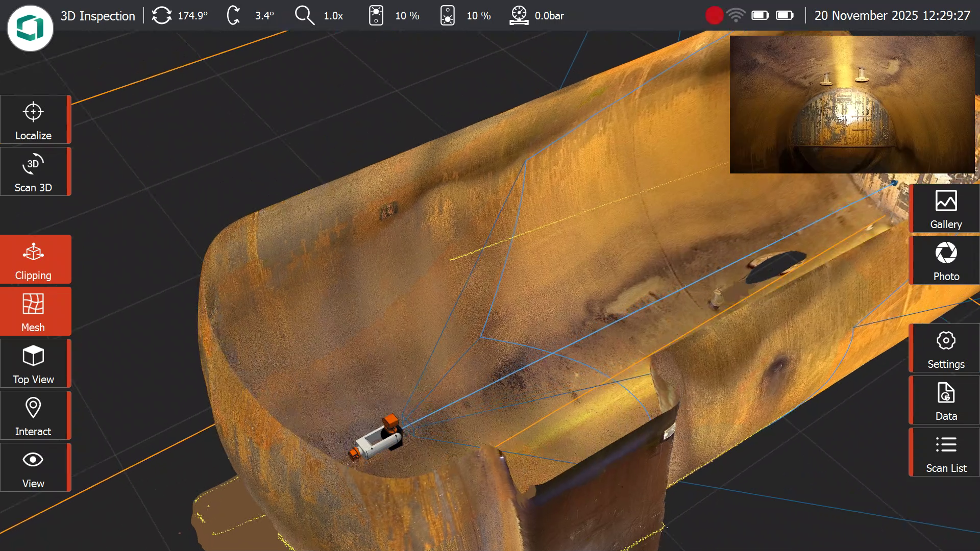Open the Interact pin tool
The width and height of the screenshot is (980, 551).
[x=34, y=416]
